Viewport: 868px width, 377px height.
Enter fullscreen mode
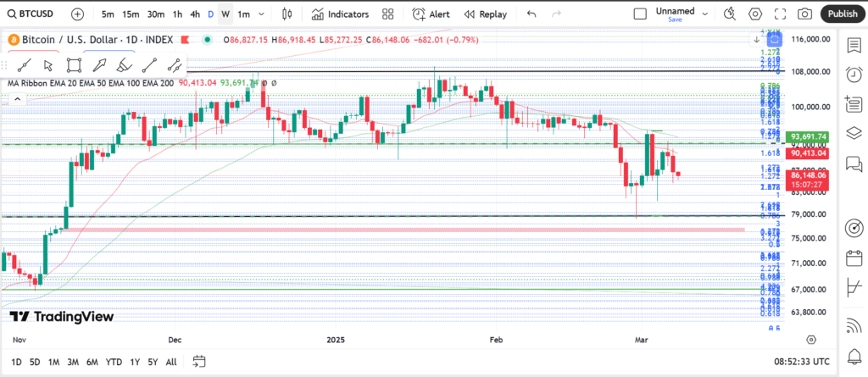click(x=781, y=14)
